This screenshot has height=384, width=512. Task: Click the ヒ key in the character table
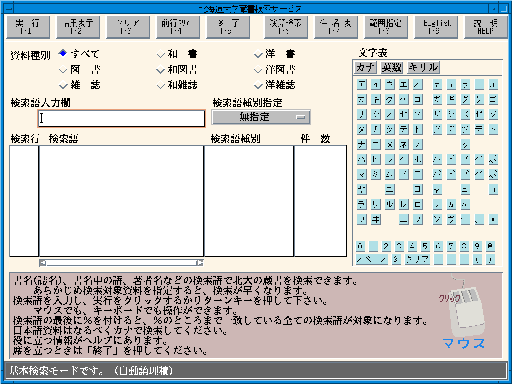click(376, 159)
